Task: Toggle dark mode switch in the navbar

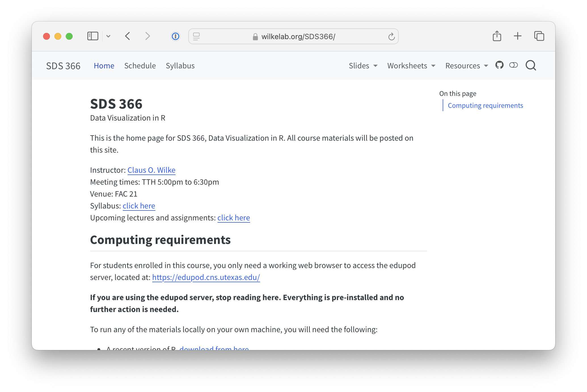Action: (513, 65)
